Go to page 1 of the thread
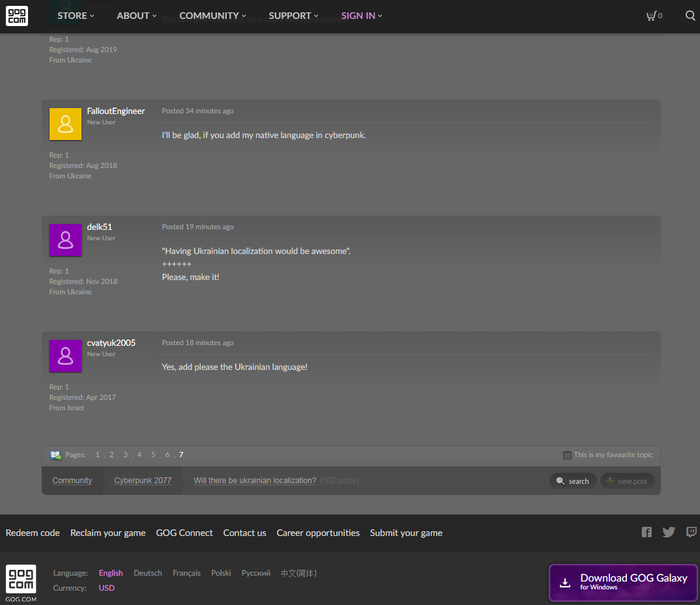 [x=97, y=455]
